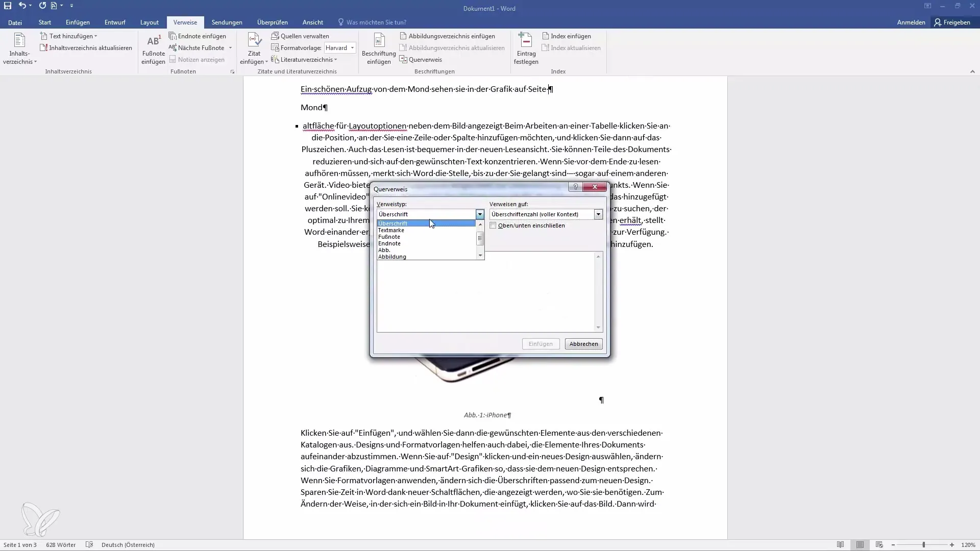Click Index einfügen
This screenshot has width=980, height=551.
pos(566,36)
